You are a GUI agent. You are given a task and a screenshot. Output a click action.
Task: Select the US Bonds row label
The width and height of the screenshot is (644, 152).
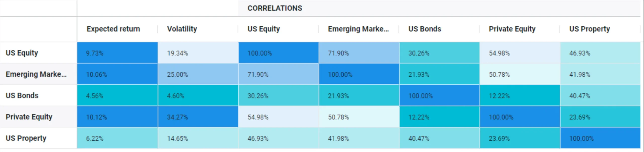[x=22, y=96]
